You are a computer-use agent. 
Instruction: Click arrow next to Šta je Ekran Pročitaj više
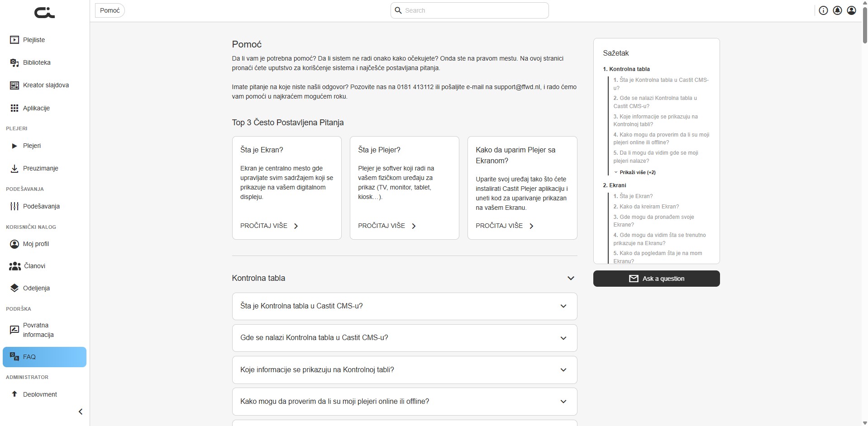click(296, 226)
